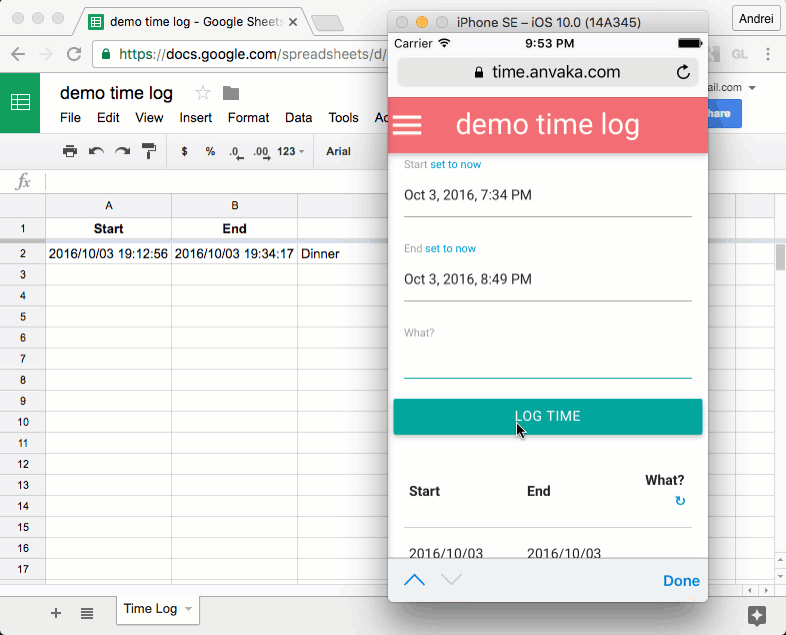Open the Explore icon at bottom right

click(x=757, y=615)
